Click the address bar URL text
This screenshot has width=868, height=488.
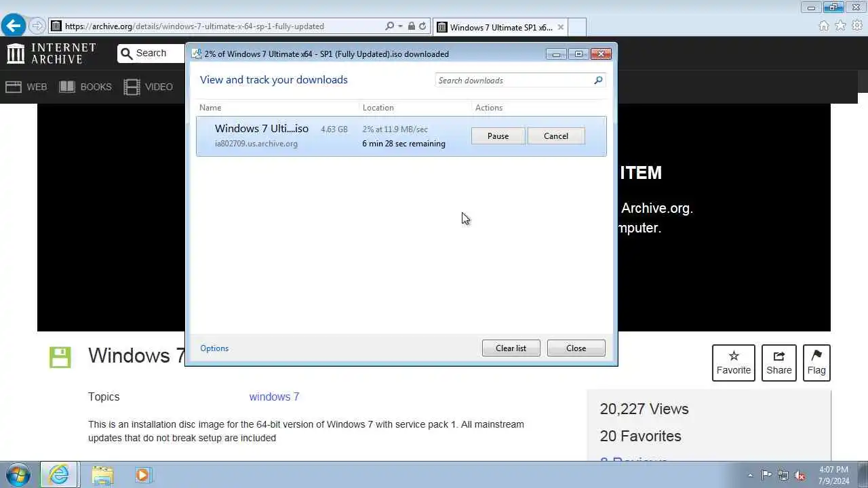(x=195, y=26)
